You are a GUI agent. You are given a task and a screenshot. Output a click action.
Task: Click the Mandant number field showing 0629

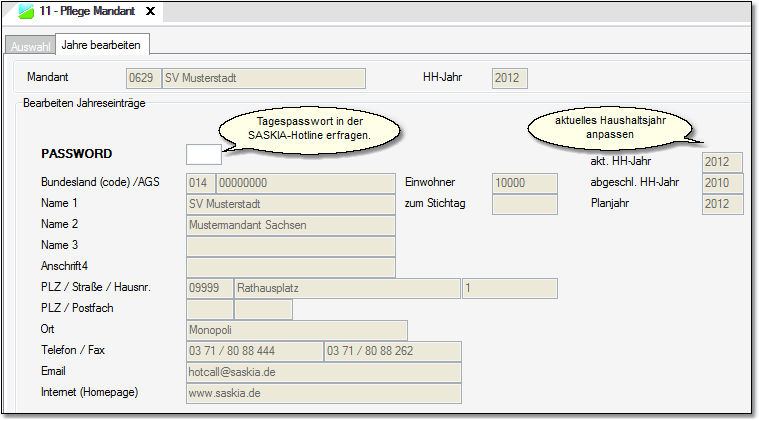click(143, 78)
